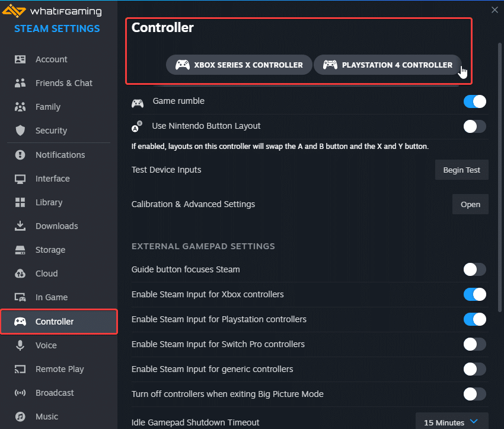This screenshot has height=429, width=504.
Task: Enable Use Nintendo Button Layout toggle
Action: (x=475, y=126)
